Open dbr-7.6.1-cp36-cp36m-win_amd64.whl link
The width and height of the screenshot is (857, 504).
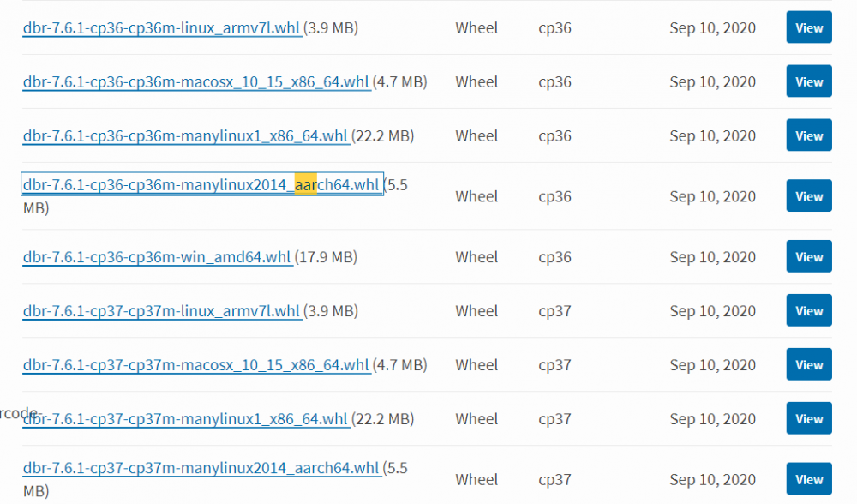point(158,257)
